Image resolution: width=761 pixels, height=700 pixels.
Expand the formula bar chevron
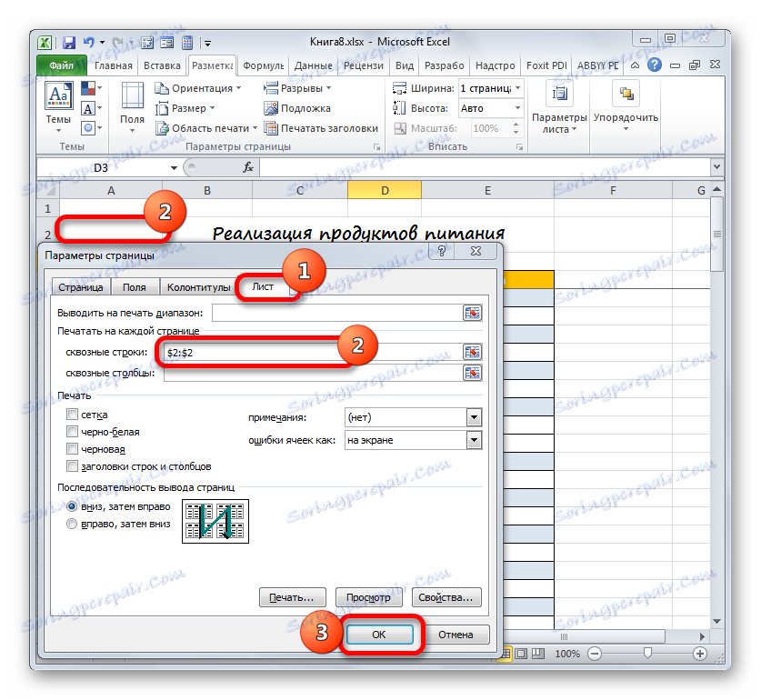716,167
